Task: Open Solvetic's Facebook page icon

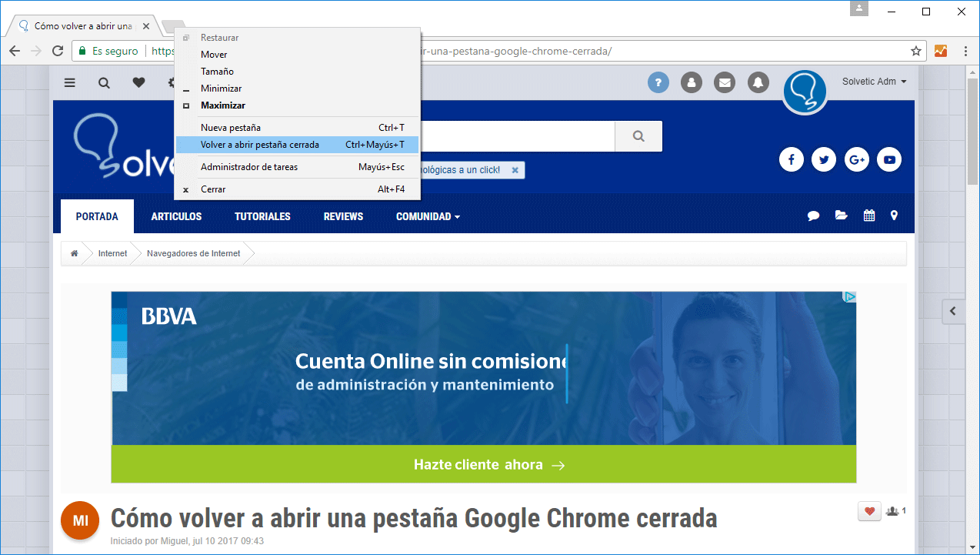Action: 791,159
